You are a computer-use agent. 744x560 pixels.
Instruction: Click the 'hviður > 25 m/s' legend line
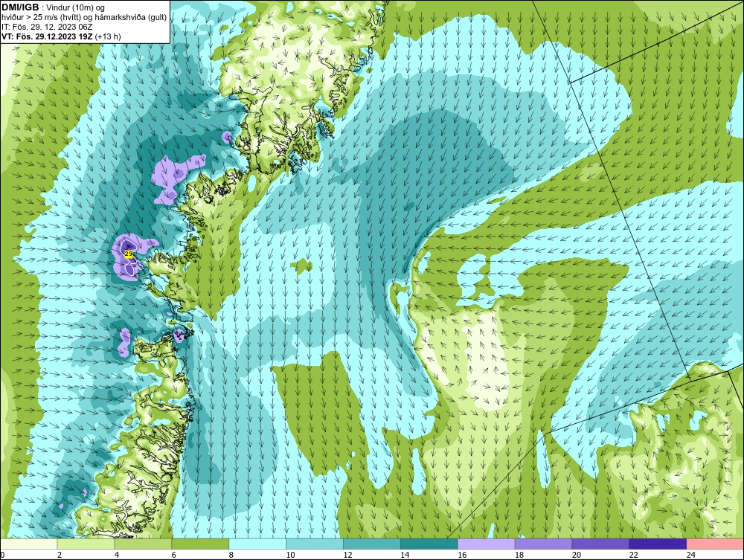[x=84, y=18]
